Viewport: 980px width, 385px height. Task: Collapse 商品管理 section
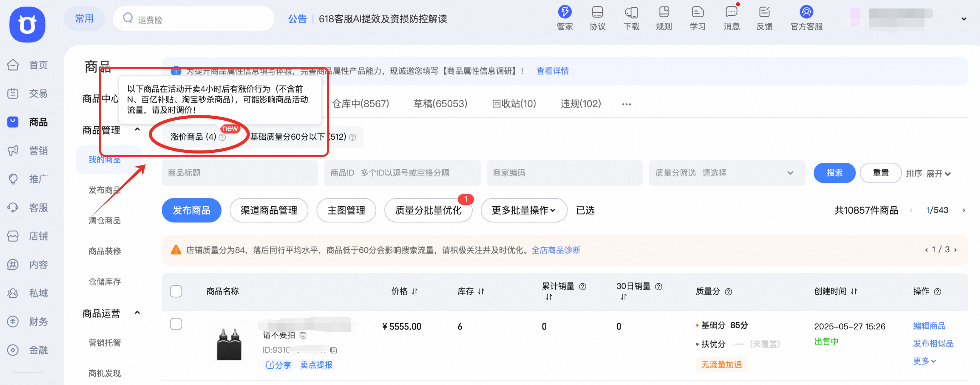click(x=137, y=130)
